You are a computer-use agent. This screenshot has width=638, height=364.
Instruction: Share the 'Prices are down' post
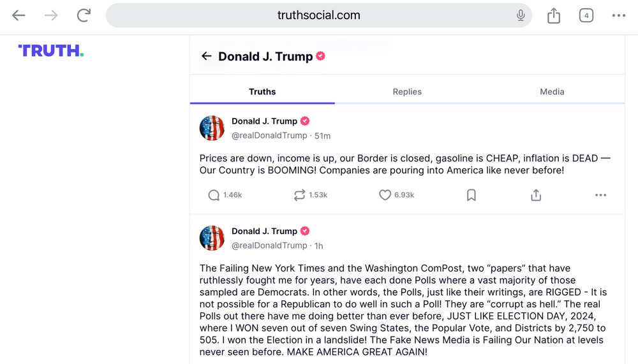536,195
